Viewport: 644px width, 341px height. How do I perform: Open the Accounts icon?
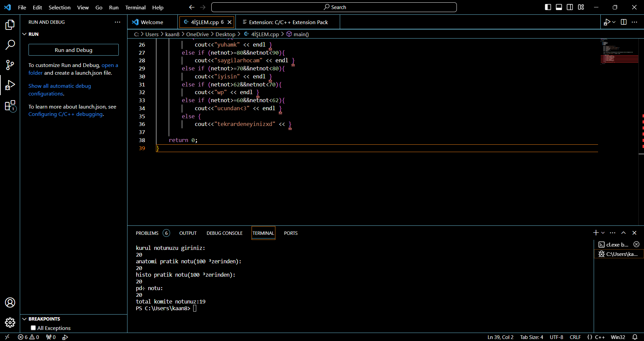click(10, 302)
